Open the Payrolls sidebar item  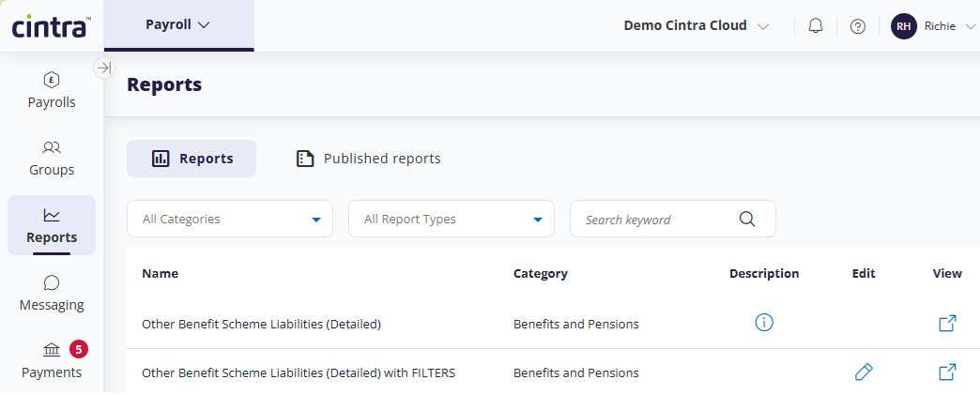[x=52, y=90]
